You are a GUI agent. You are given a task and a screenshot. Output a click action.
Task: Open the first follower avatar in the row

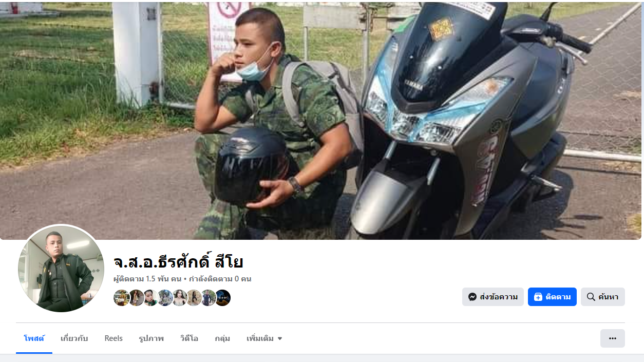[x=121, y=298]
